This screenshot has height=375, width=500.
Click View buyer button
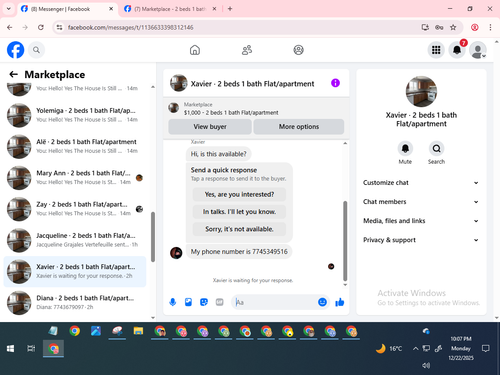(x=210, y=127)
